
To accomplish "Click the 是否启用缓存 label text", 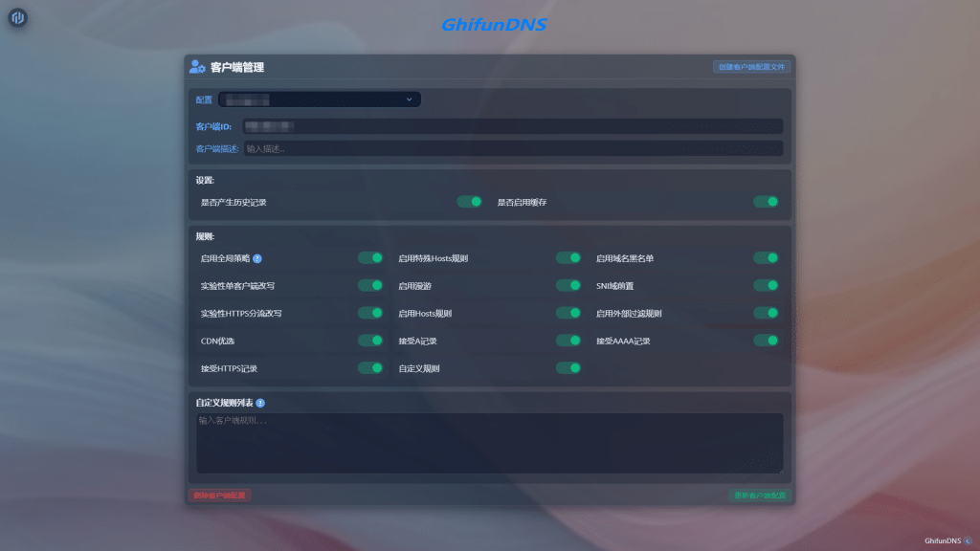I will pyautogui.click(x=522, y=203).
